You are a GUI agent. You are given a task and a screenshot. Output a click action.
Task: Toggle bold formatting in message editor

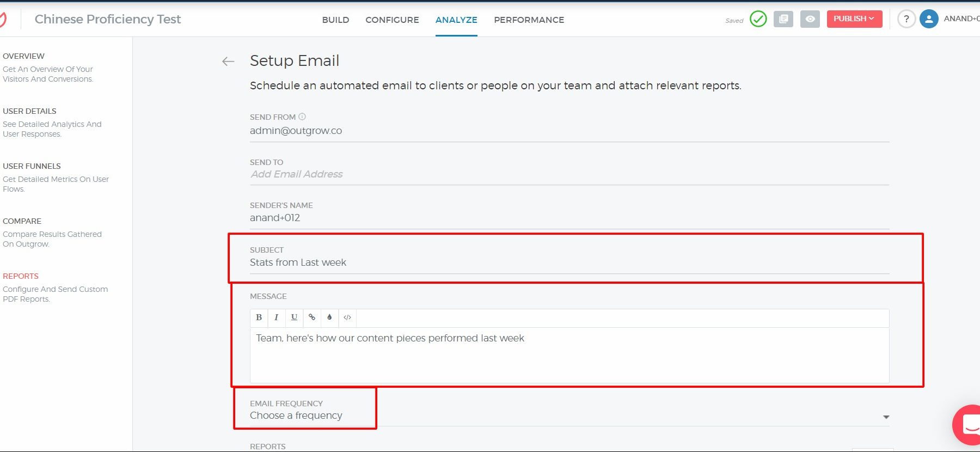point(259,317)
